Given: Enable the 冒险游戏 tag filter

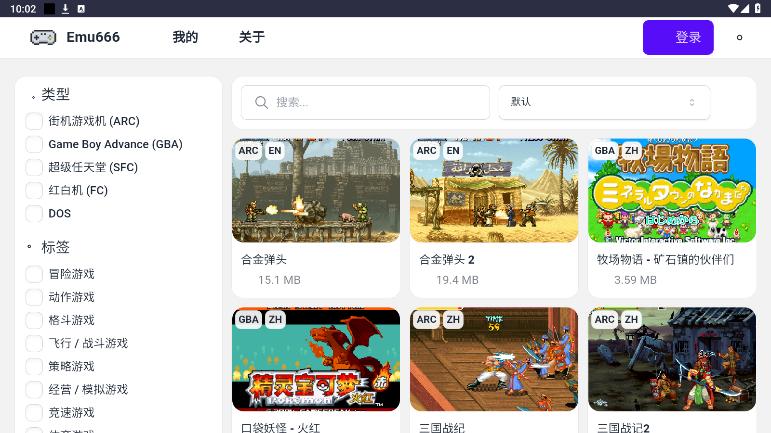Looking at the screenshot, I should (x=34, y=274).
